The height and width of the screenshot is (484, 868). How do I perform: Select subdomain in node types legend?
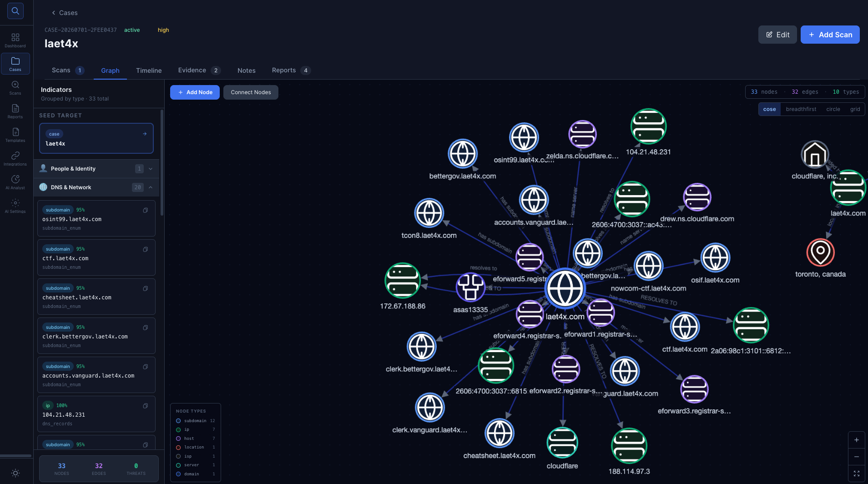(195, 421)
